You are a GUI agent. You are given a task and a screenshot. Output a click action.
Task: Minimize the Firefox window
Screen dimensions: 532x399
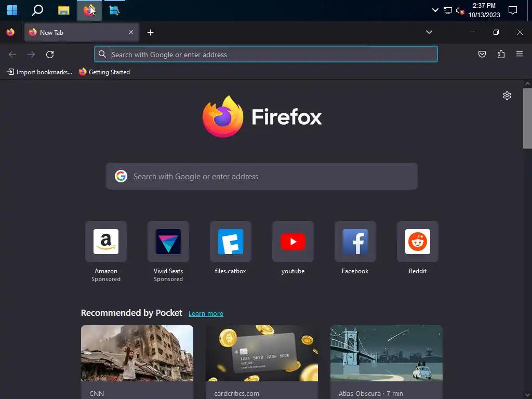[x=472, y=32]
